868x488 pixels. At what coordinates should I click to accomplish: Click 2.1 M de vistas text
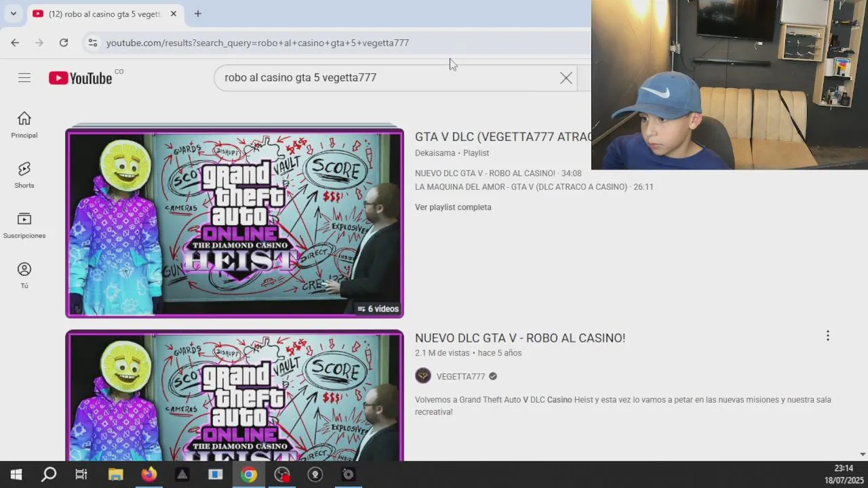[442, 353]
